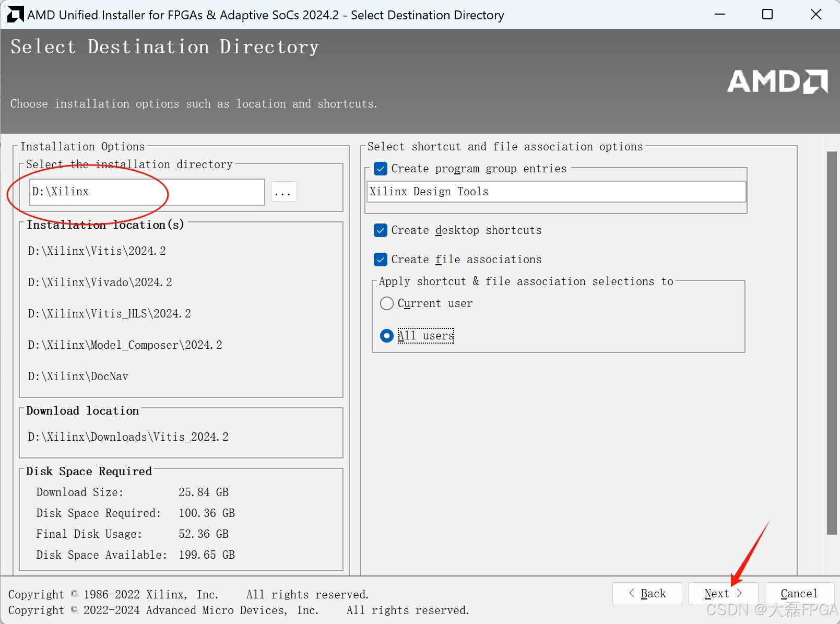Click the Download Size: label
This screenshot has height=624, width=840.
(x=80, y=492)
